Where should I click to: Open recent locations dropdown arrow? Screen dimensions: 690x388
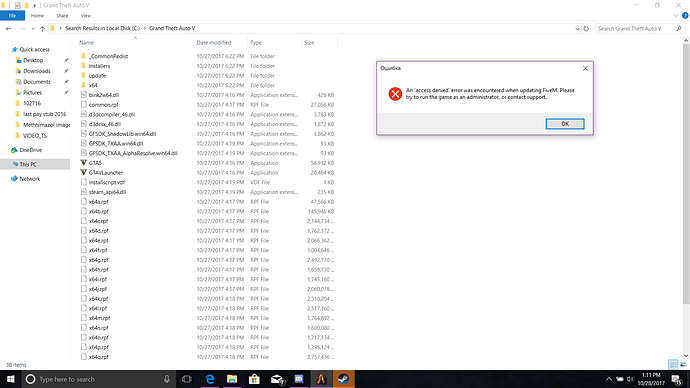coord(33,29)
